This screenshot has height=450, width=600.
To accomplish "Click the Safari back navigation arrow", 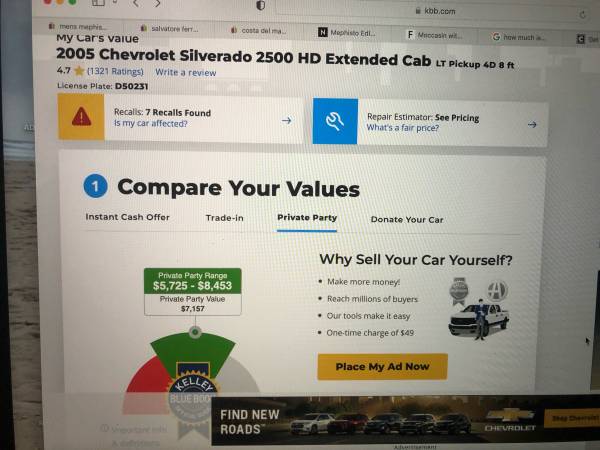I will 135,3.
